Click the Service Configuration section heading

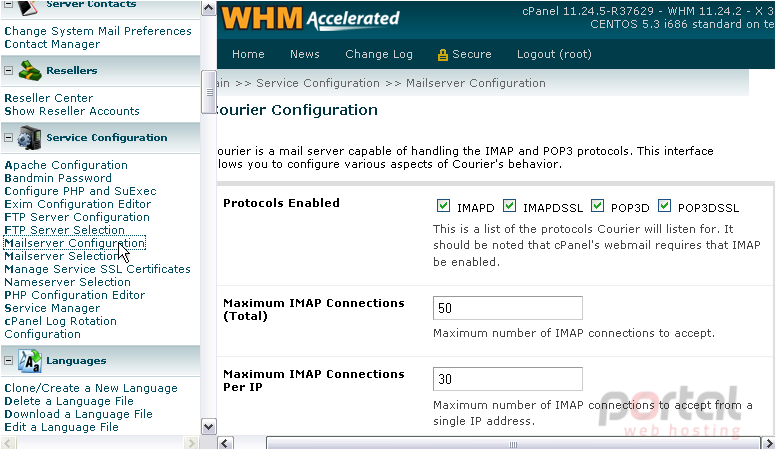106,138
